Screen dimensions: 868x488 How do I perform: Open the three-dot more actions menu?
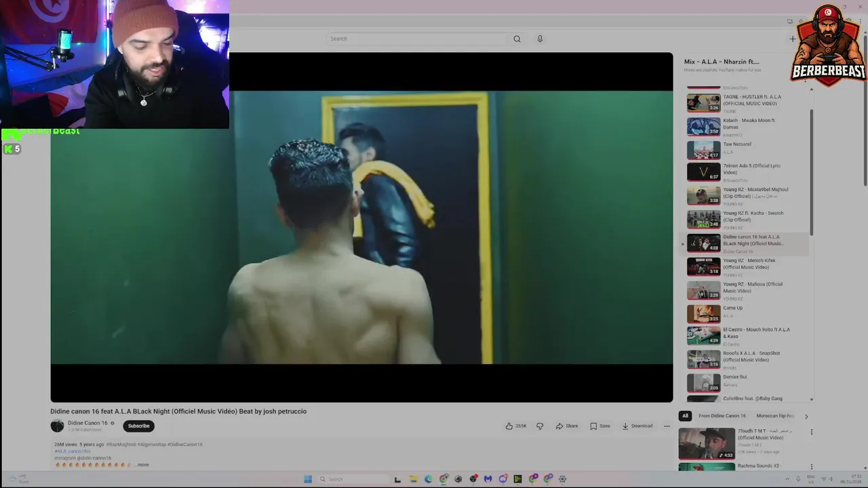(667, 426)
